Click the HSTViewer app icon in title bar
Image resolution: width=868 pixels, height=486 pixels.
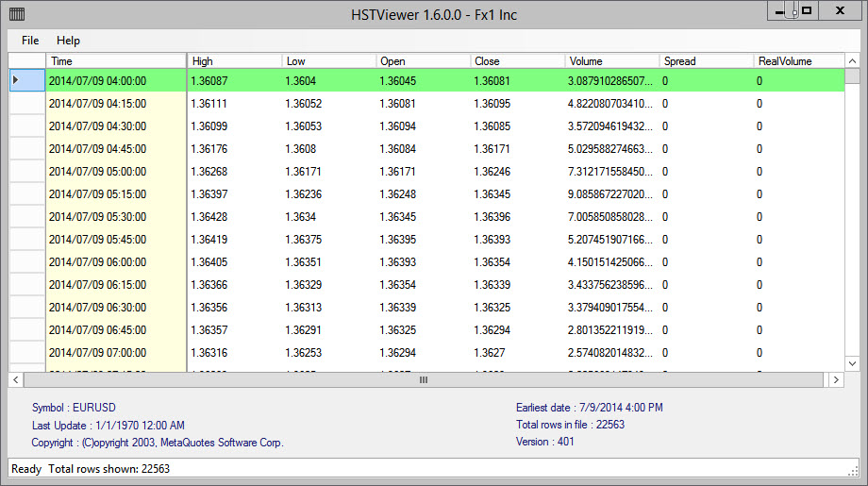[x=17, y=14]
